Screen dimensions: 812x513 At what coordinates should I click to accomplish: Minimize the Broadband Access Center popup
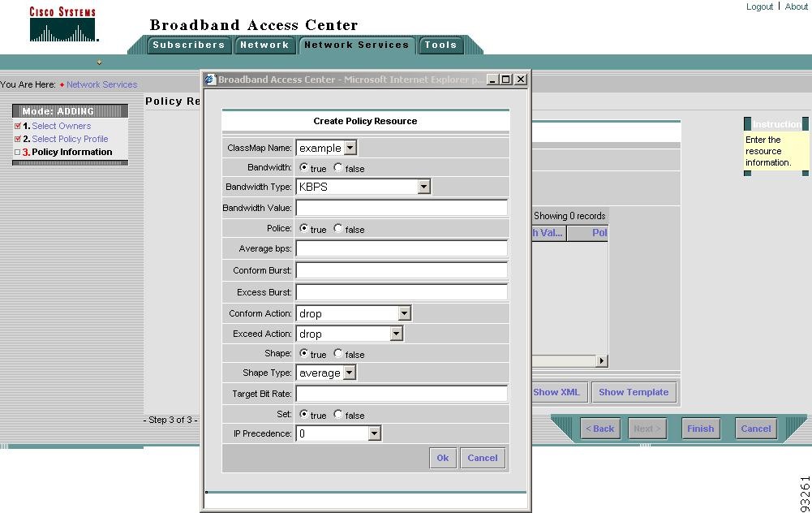(492, 80)
